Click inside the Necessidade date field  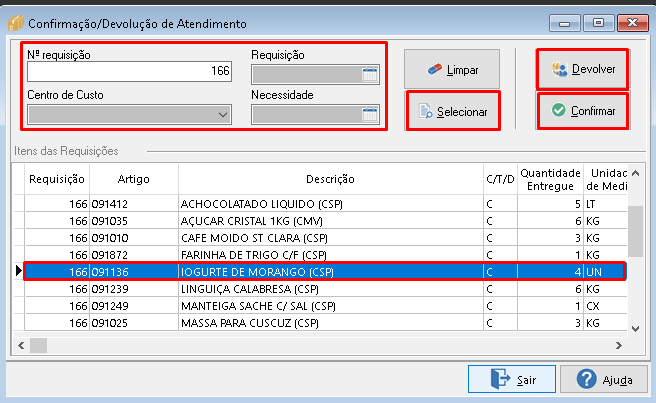(x=307, y=114)
